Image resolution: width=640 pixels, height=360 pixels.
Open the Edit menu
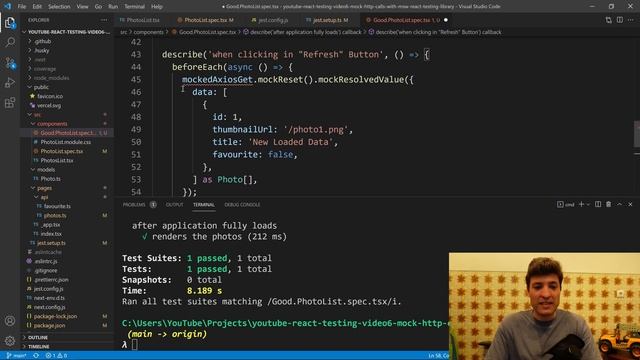[x=37, y=7]
